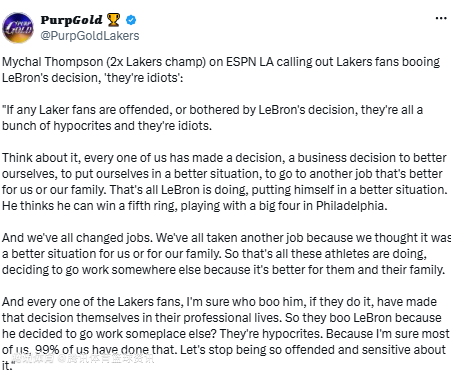The width and height of the screenshot is (451, 373).
Task: Open the PurpGold display name link
Action: (x=71, y=20)
